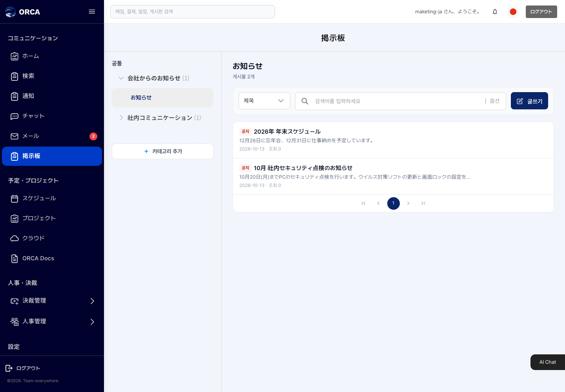Expand the 人事管理 submenu chevron
The height and width of the screenshot is (392, 565).
tap(93, 322)
